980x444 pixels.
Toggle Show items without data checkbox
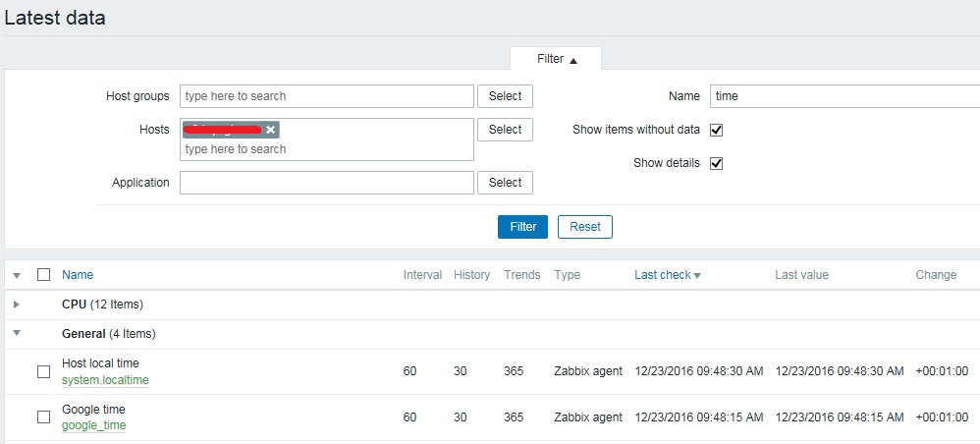click(716, 130)
